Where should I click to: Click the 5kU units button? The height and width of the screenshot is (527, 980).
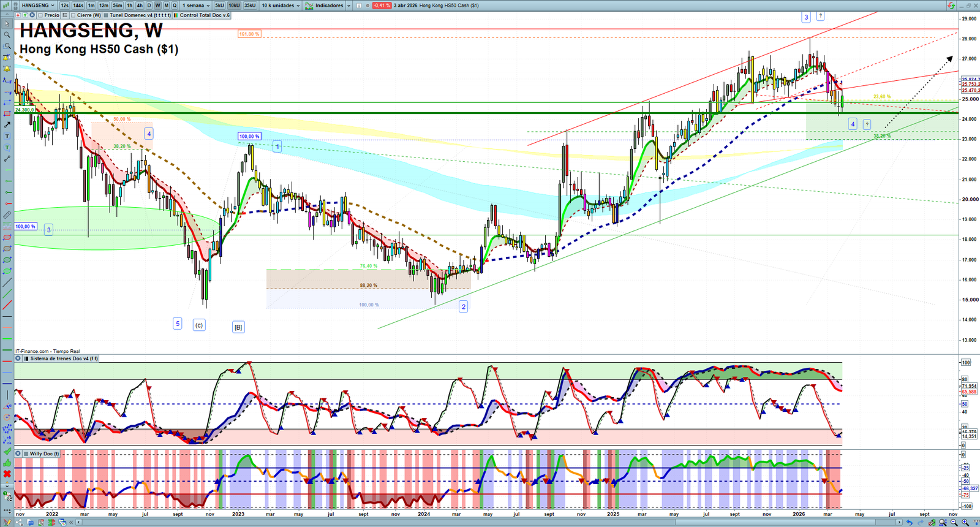(219, 6)
